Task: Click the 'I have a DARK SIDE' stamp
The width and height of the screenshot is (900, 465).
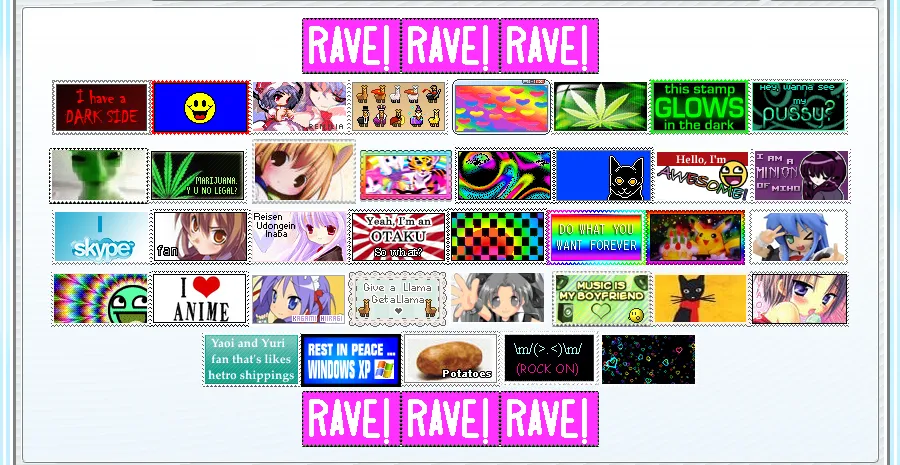Action: [x=101, y=107]
